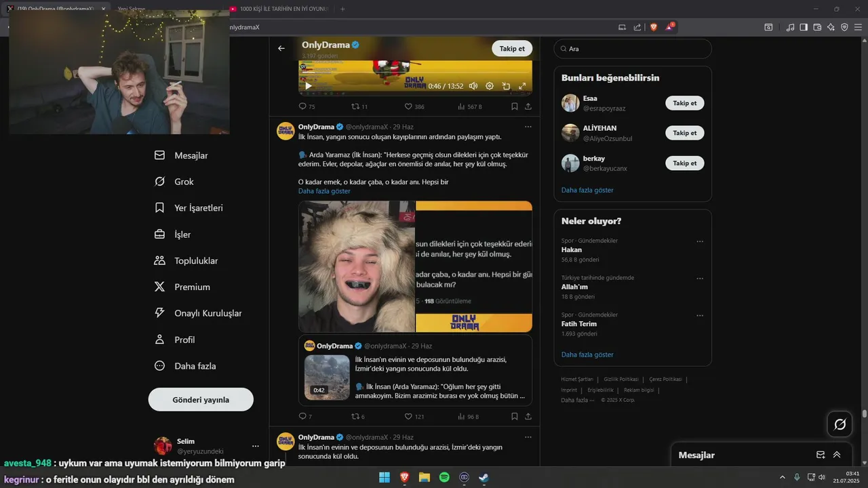Open Esaa's profile avatar
This screenshot has height=488, width=868.
[x=570, y=103]
